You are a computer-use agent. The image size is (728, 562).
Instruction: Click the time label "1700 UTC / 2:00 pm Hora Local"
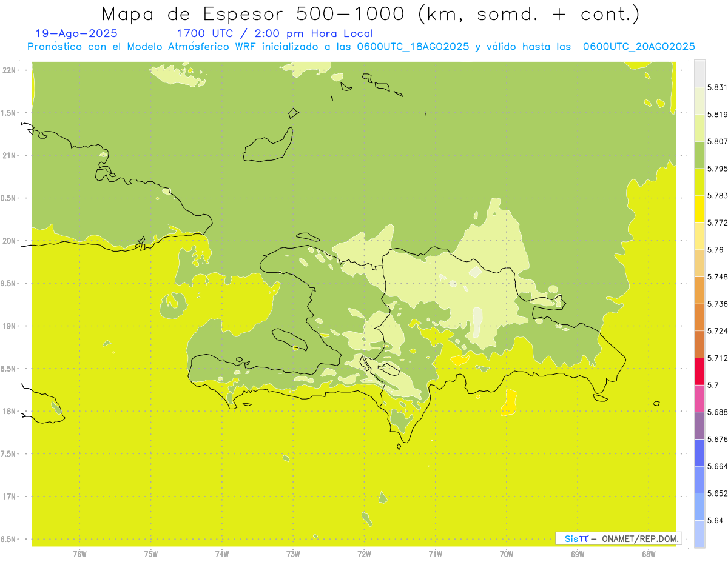click(275, 34)
